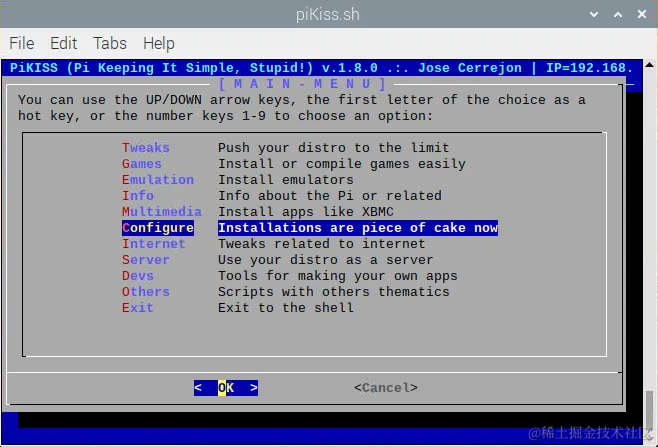Select the Multimedia option

pyautogui.click(x=162, y=212)
